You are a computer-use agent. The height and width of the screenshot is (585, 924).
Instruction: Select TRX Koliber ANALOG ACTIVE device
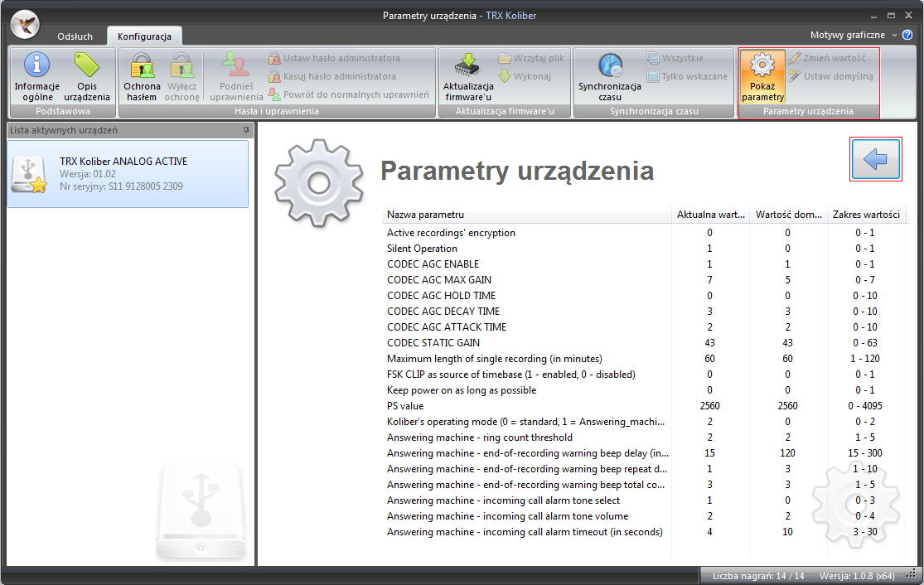tap(128, 174)
